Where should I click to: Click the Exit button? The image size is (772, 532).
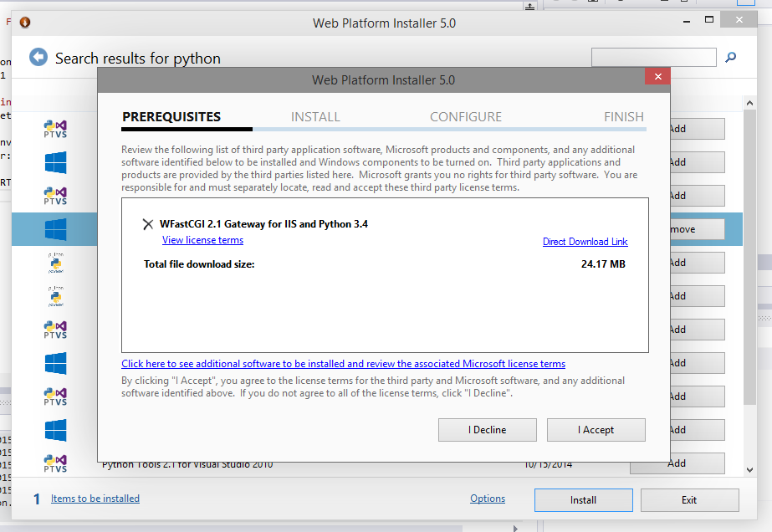click(x=689, y=500)
